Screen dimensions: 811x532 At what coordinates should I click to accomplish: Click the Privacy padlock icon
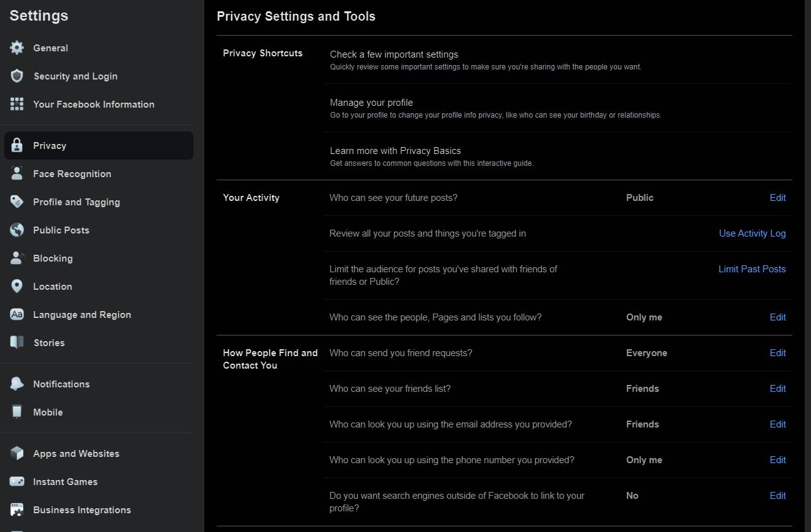click(x=17, y=145)
